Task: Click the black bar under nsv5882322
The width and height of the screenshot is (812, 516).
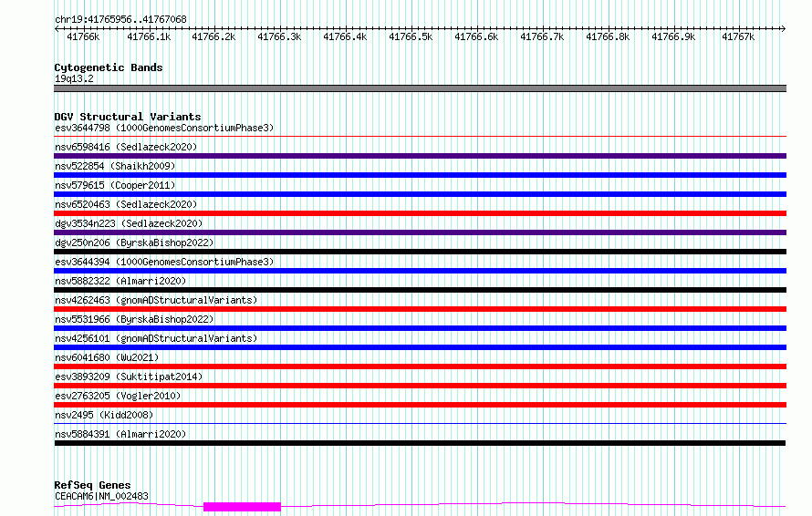Action: point(420,290)
